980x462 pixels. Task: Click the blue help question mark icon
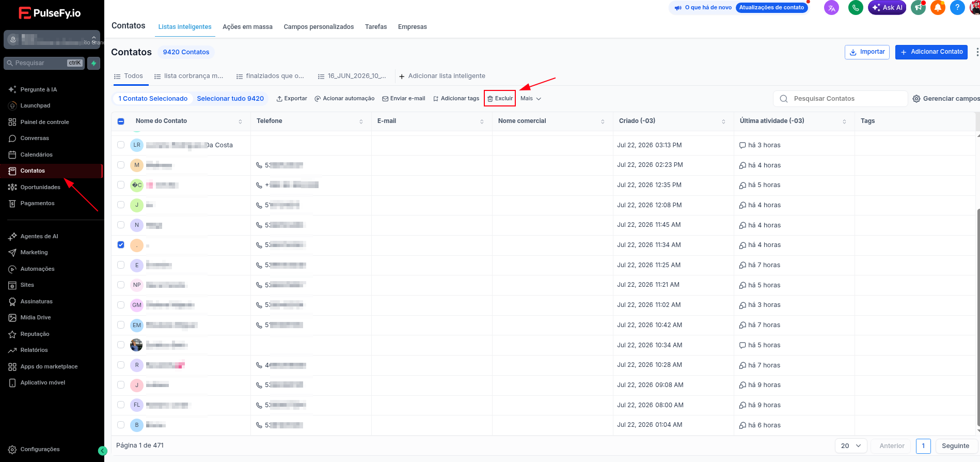pyautogui.click(x=957, y=8)
